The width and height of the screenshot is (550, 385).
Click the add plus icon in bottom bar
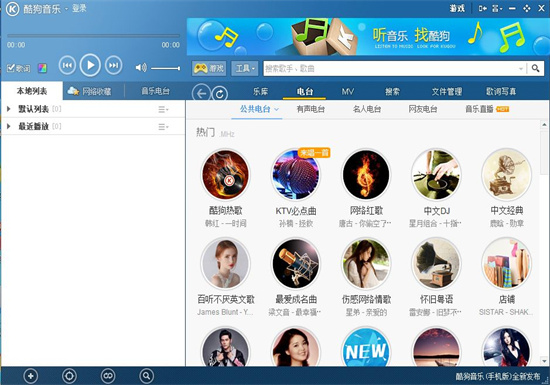(31, 376)
